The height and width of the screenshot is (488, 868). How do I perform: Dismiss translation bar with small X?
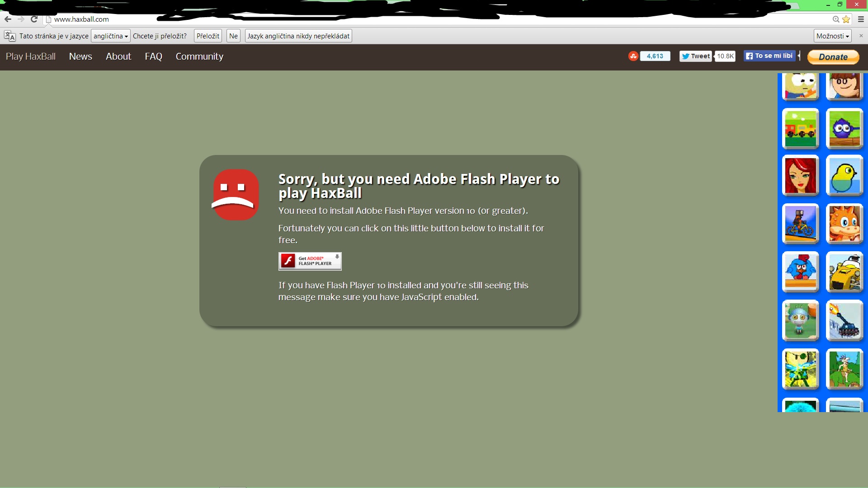pos(861,36)
